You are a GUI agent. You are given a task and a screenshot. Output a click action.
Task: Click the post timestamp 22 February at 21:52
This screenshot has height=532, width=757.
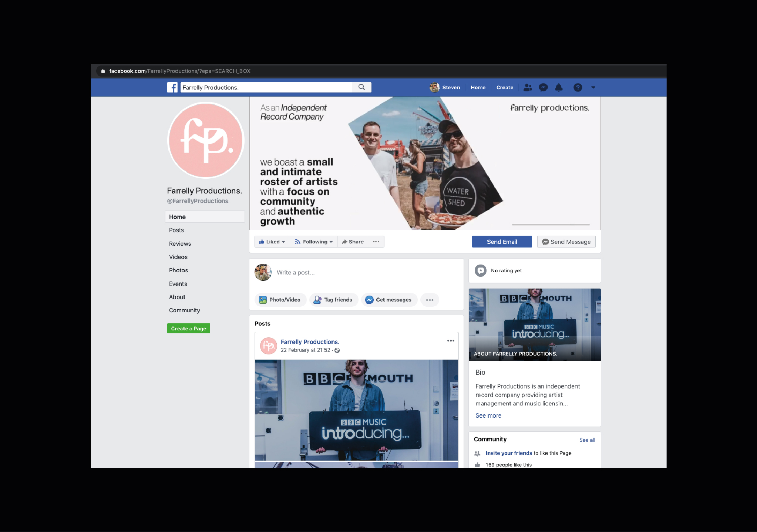(x=305, y=350)
